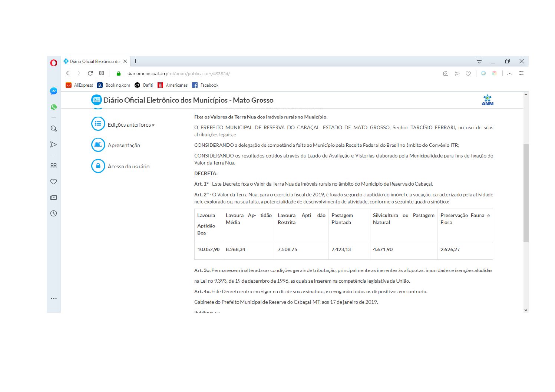Open a new tab with plus button

tap(136, 61)
